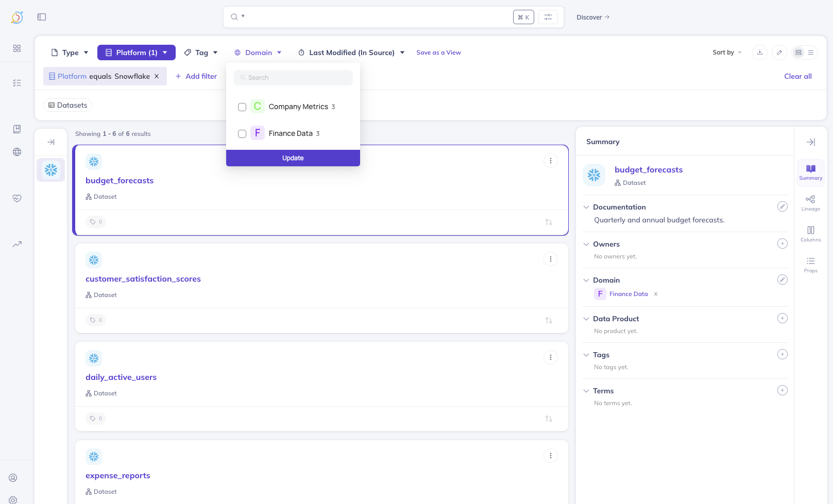Collapse the Documentation section
Image resolution: width=833 pixels, height=504 pixels.
pos(586,207)
